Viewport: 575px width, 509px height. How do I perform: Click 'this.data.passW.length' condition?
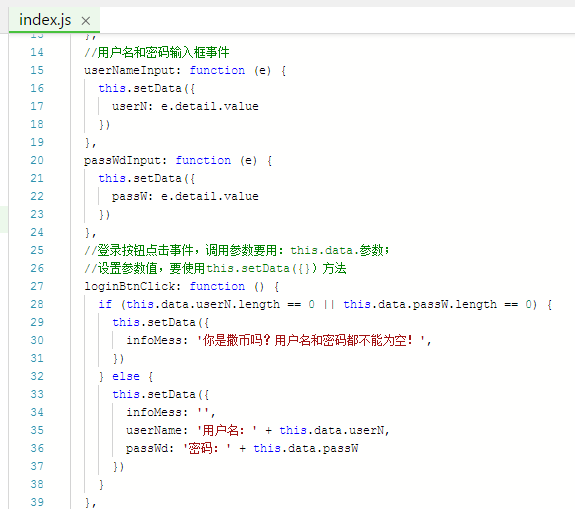coord(420,304)
